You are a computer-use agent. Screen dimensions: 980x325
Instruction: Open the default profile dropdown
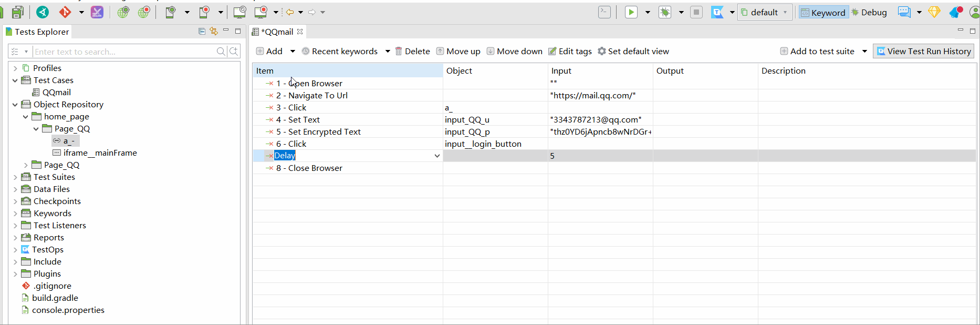(765, 13)
